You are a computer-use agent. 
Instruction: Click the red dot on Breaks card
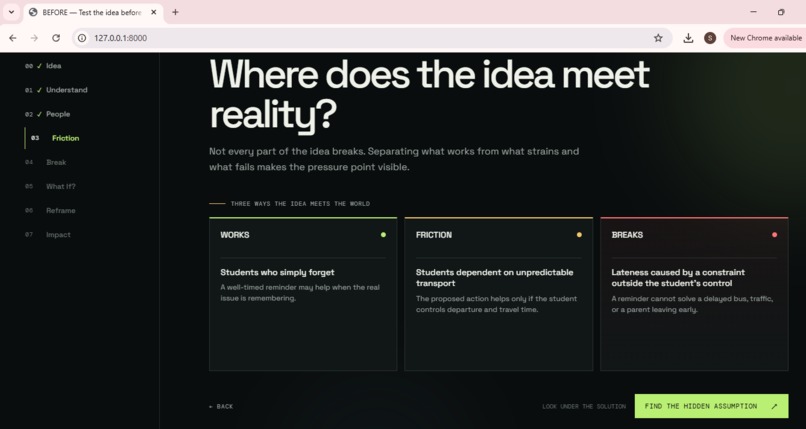775,235
